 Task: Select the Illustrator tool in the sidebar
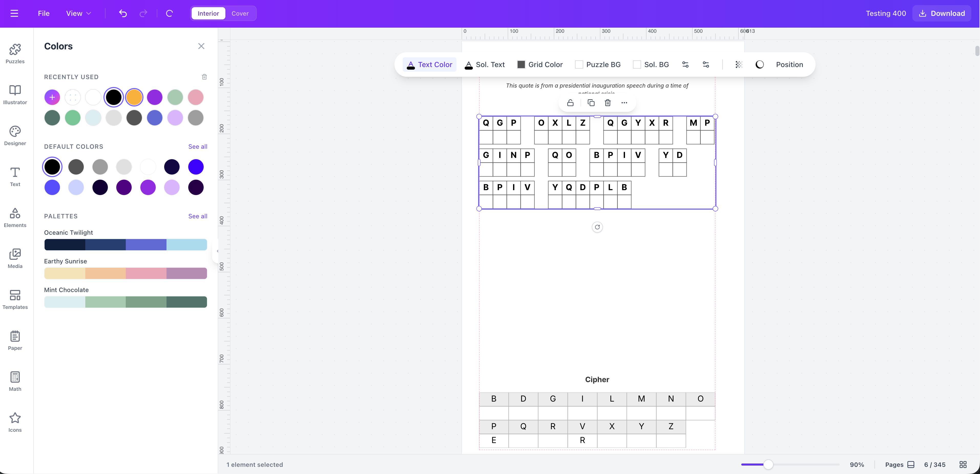(x=15, y=95)
